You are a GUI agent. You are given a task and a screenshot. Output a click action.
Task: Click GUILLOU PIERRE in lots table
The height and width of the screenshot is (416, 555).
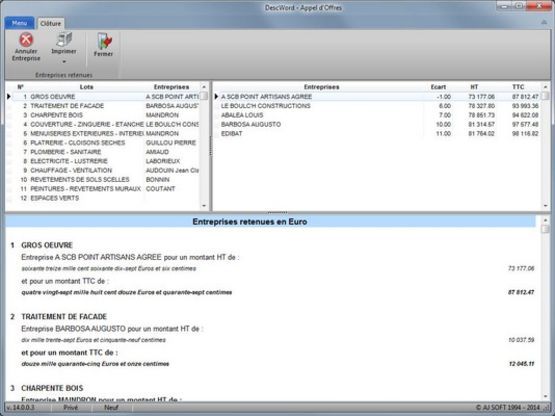coord(171,143)
